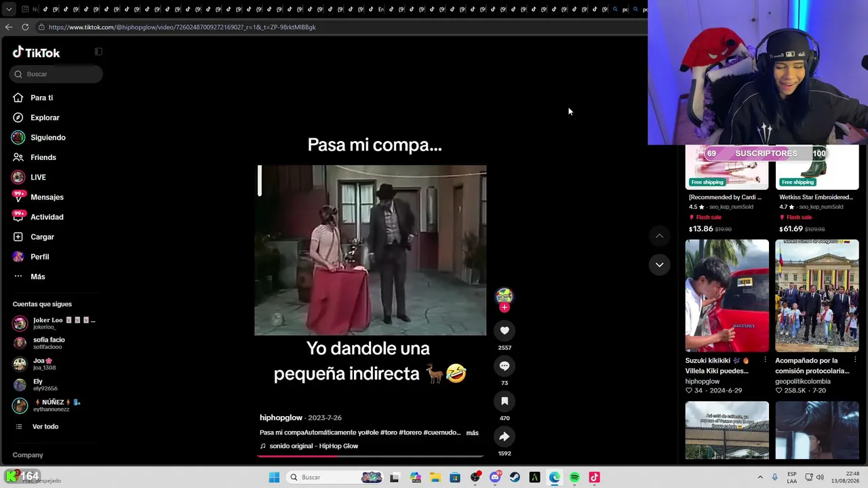Share the video with the arrow icon
868x488 pixels.
tap(504, 436)
